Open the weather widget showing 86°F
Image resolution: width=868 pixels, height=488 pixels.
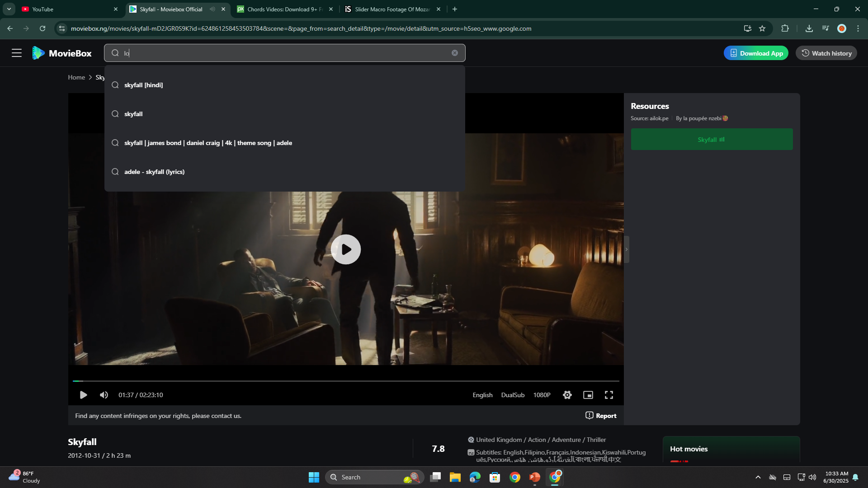25,477
